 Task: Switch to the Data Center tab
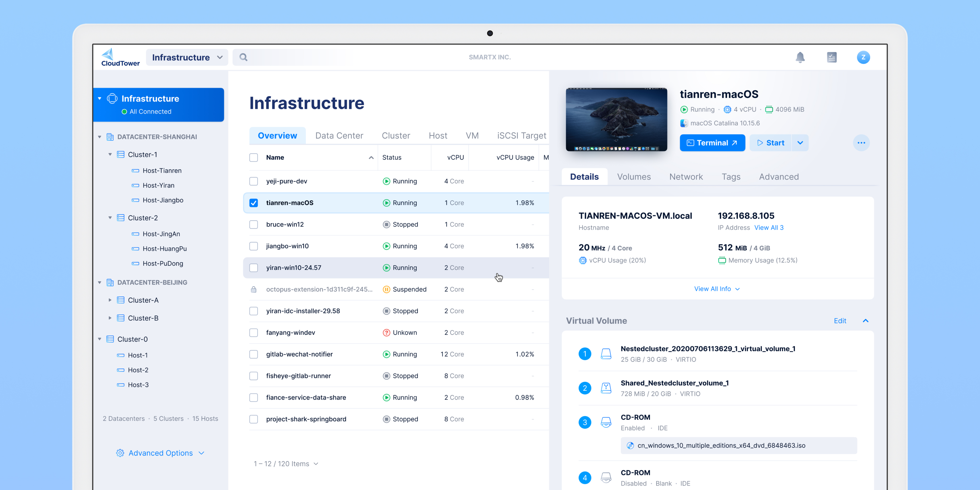coord(339,135)
